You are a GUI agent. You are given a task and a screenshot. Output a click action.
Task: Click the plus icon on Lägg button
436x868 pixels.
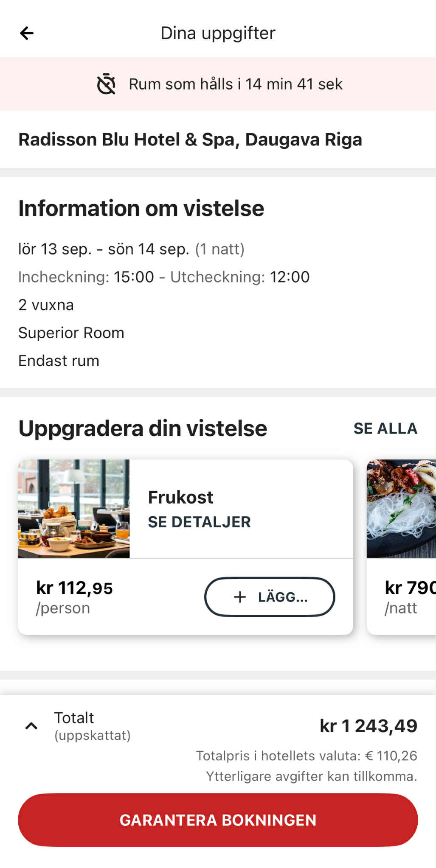240,597
